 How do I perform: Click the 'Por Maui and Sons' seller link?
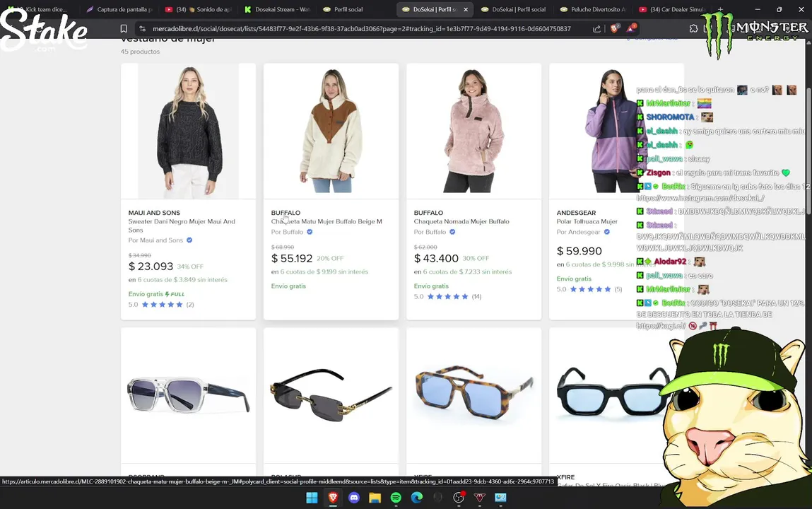click(x=156, y=240)
